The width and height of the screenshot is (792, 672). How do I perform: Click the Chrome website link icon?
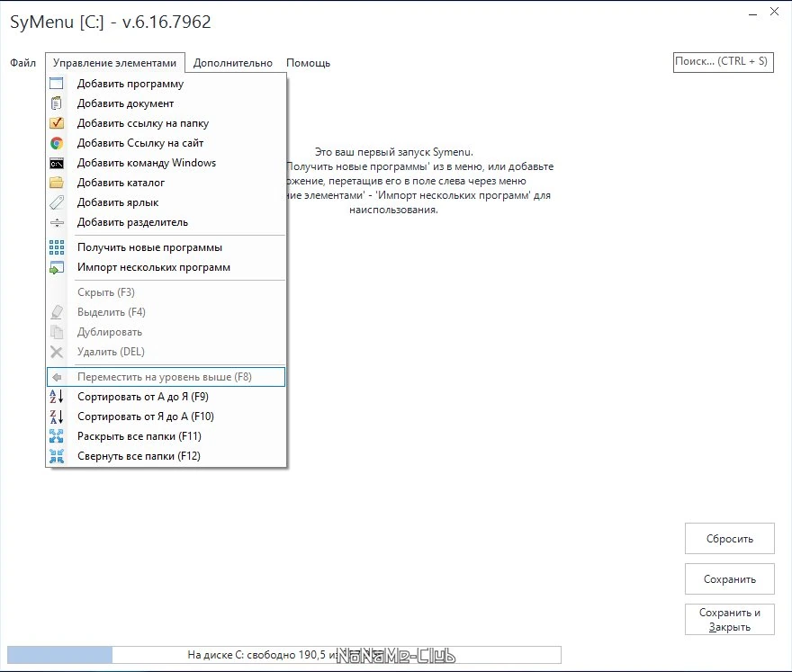coord(57,143)
